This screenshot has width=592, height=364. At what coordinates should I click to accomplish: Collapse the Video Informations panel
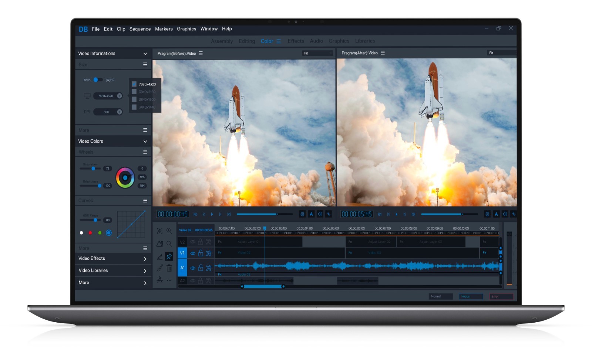coord(145,54)
